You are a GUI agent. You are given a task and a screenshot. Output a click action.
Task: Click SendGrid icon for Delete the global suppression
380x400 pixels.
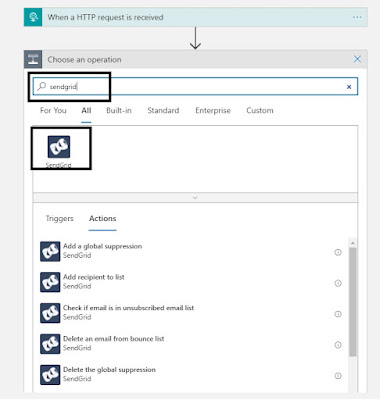50,375
